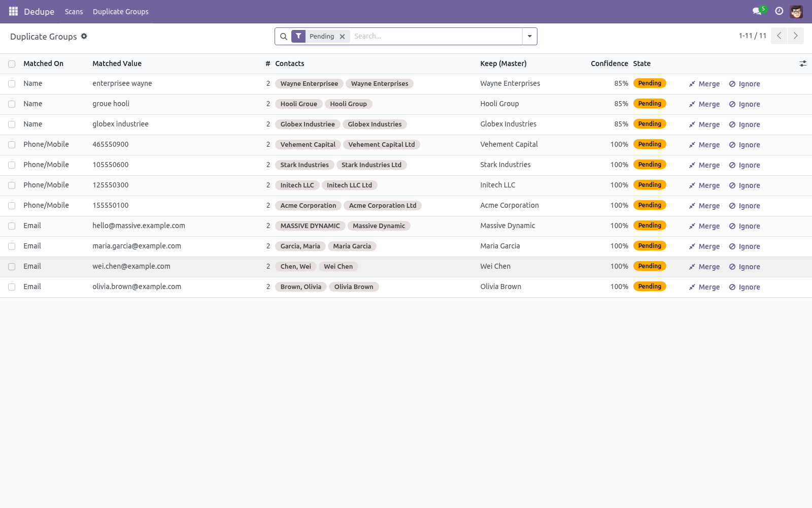This screenshot has width=812, height=508.
Task: Click the 1-11 / 11 pager counter
Action: 753,36
